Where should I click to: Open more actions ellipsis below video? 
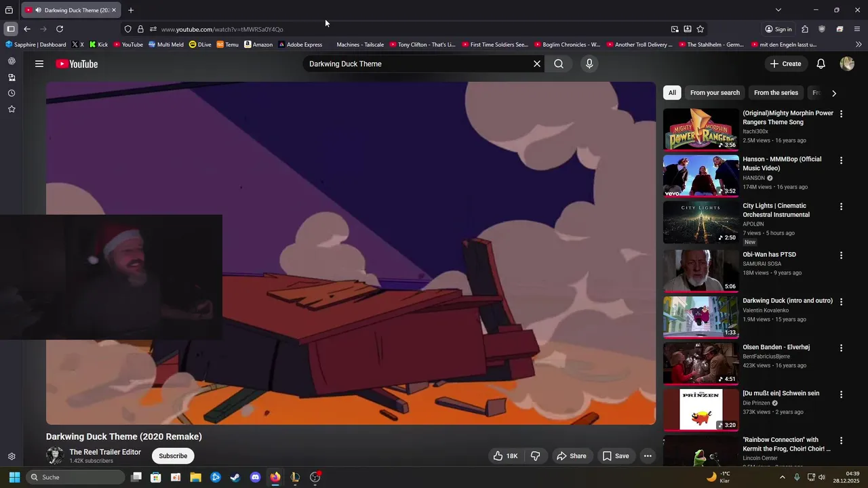pyautogui.click(x=648, y=456)
